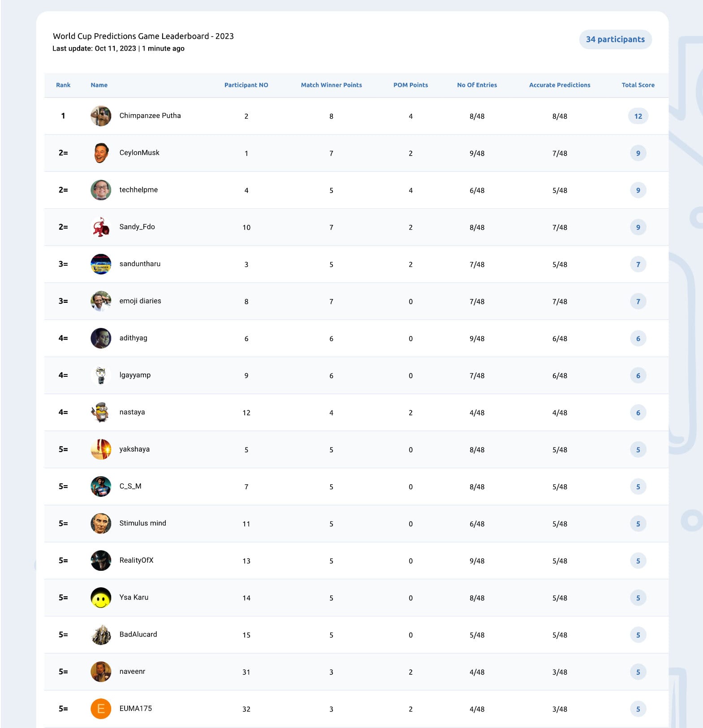Click CeylonMusk's profile avatar
The image size is (703, 728).
[x=101, y=153]
